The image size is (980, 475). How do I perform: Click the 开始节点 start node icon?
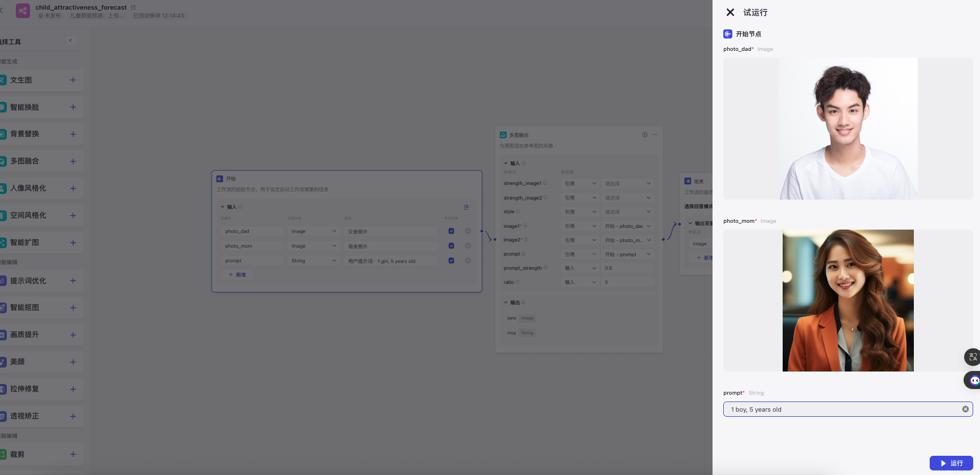728,34
